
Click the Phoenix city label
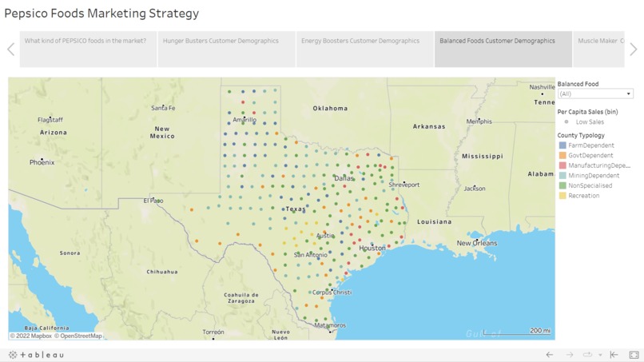(x=42, y=162)
